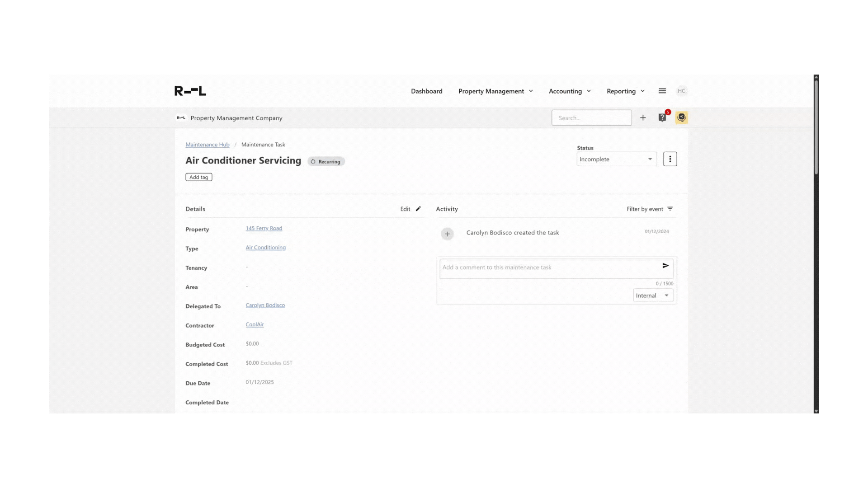Open the Accounting menu
Screen dimensions: 868x488
click(x=570, y=91)
